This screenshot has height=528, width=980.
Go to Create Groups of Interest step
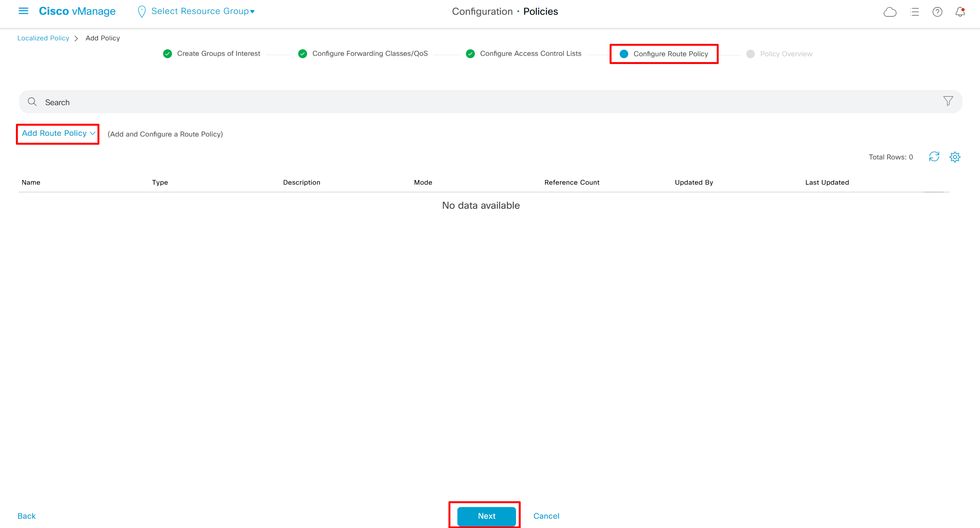(218, 54)
